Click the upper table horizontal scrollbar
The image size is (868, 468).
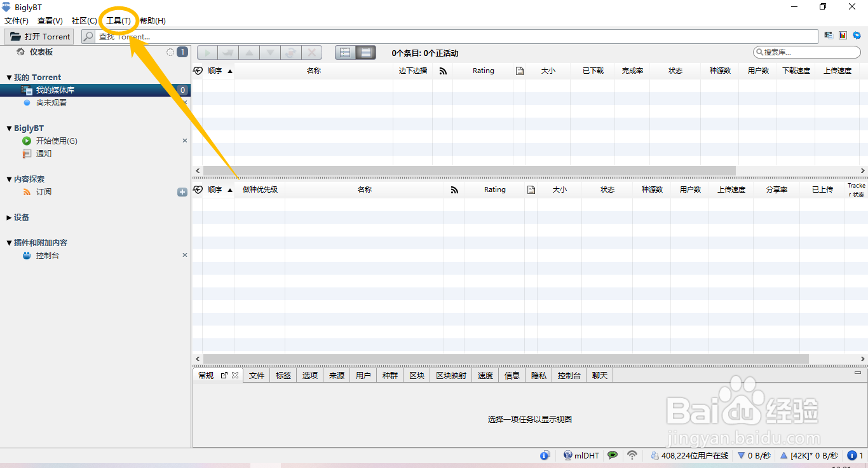[x=469, y=170]
